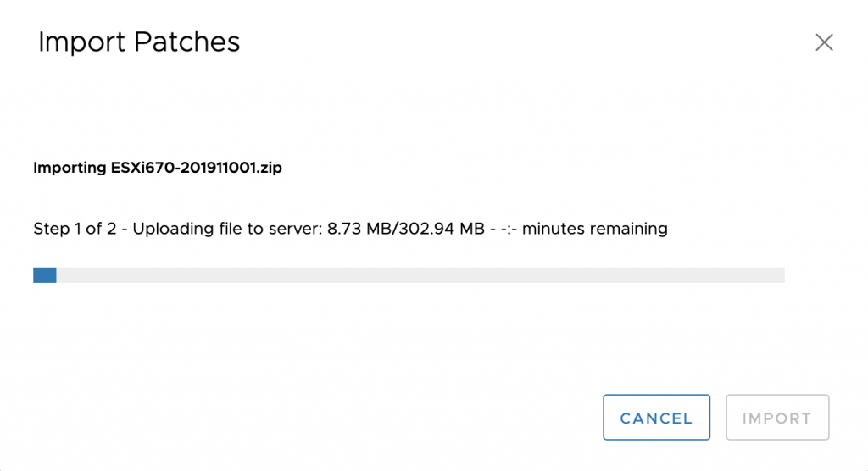Click the grey unfilled progress bar track

[x=420, y=275]
